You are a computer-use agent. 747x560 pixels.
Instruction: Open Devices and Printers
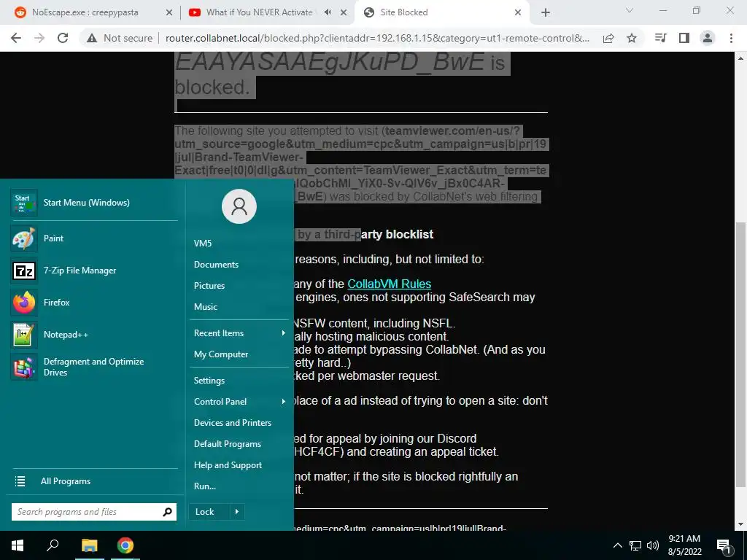(239, 423)
